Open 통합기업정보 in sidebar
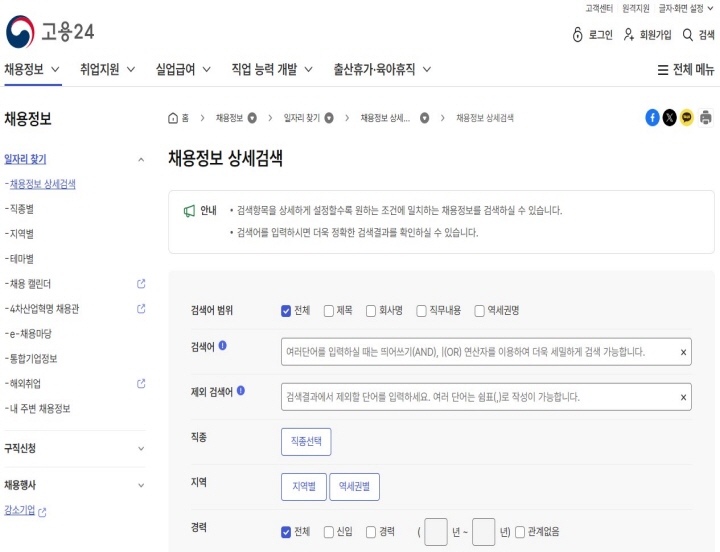The height and width of the screenshot is (552, 720). tap(33, 359)
